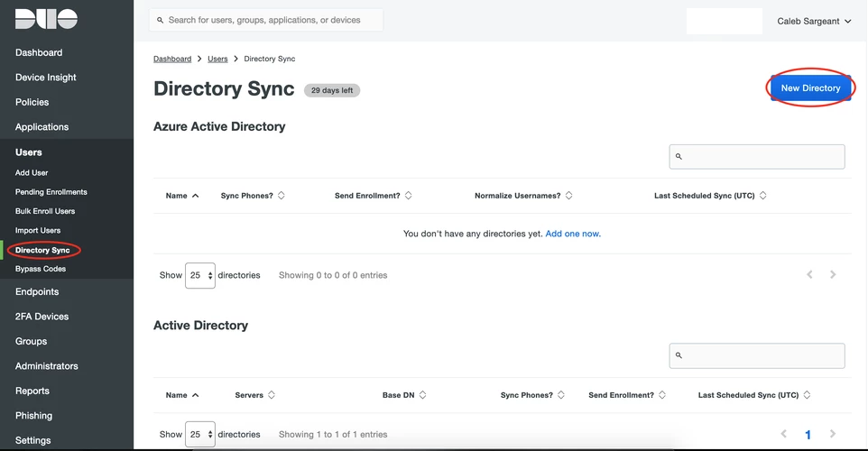The height and width of the screenshot is (451, 868).
Task: Open Caleb Sargeant account dropdown
Action: (814, 21)
